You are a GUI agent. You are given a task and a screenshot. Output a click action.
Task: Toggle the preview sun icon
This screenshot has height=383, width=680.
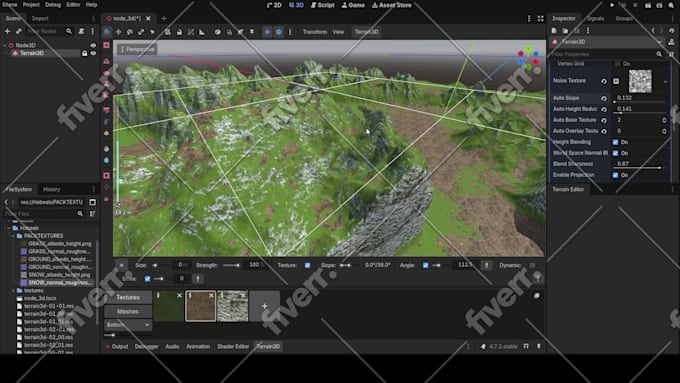[267, 32]
